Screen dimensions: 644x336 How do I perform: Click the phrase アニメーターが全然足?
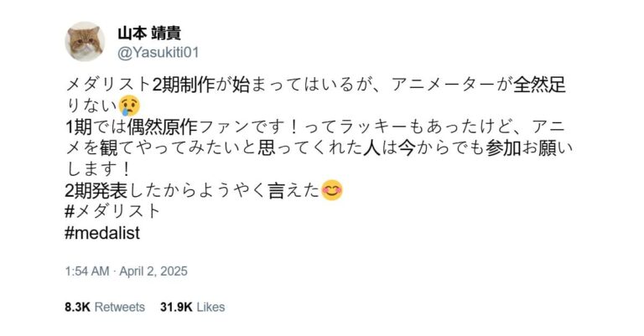coord(479,85)
